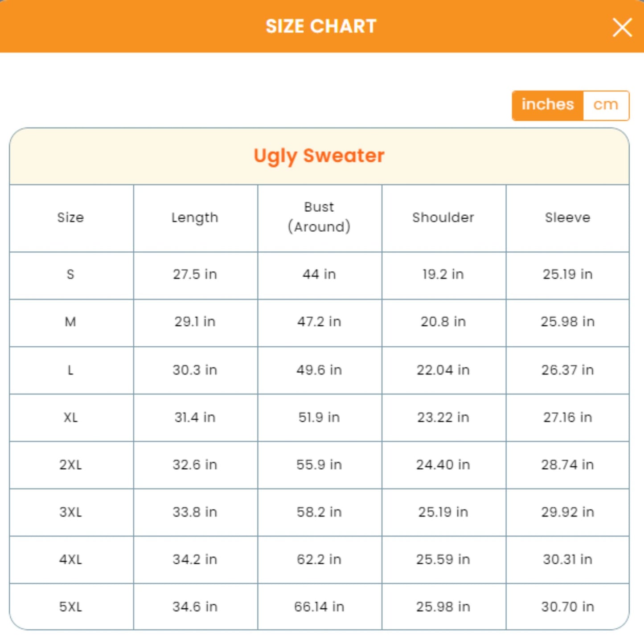Image resolution: width=644 pixels, height=644 pixels.
Task: Click the Length column header
Action: [x=195, y=217]
